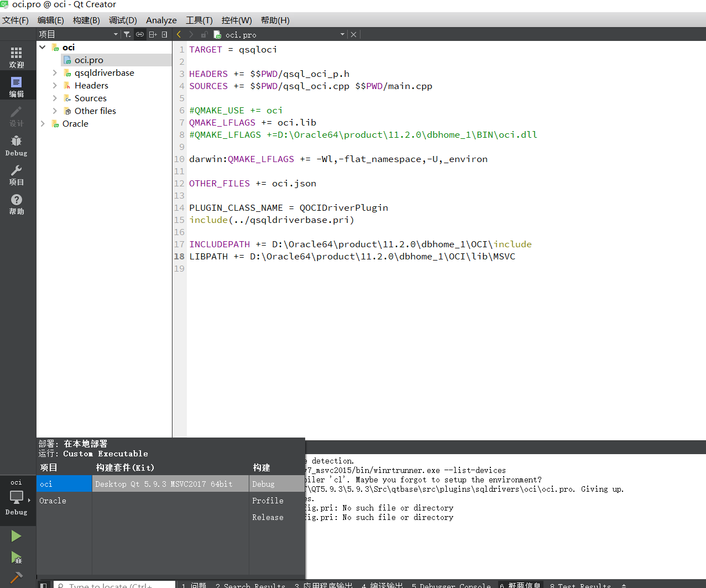This screenshot has width=706, height=588.
Task: Select Oracle project in kit selector popup
Action: point(53,501)
